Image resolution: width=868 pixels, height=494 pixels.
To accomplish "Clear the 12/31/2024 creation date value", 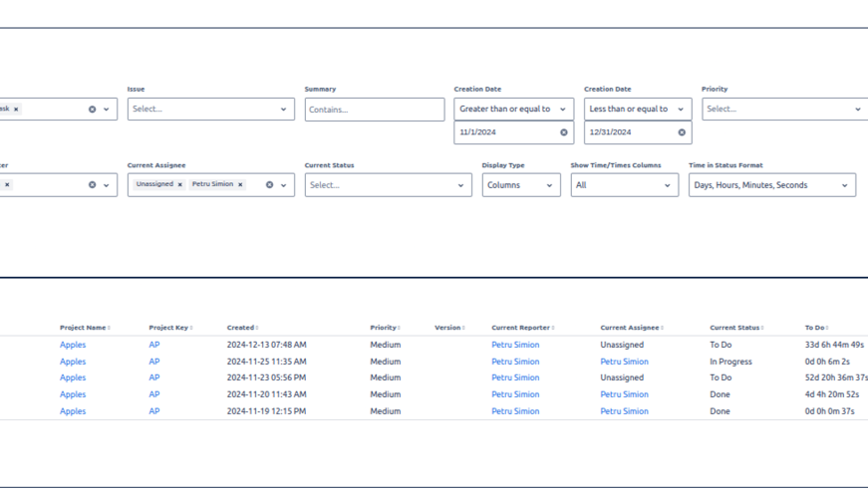I will (x=682, y=132).
